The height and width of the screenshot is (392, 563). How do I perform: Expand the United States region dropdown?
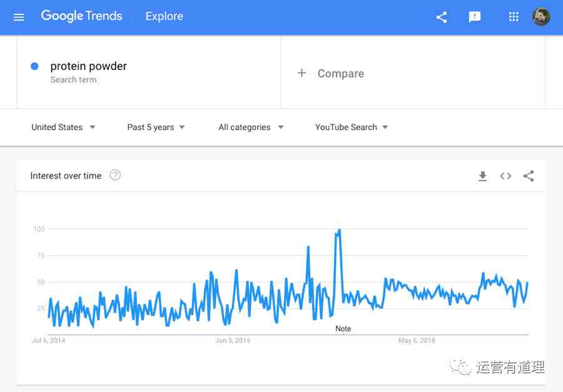click(63, 127)
